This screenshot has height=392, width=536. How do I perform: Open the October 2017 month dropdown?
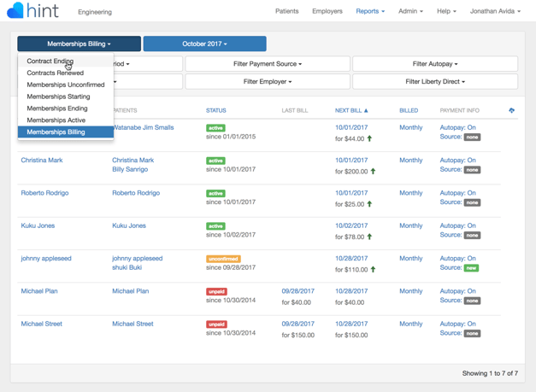pyautogui.click(x=205, y=44)
